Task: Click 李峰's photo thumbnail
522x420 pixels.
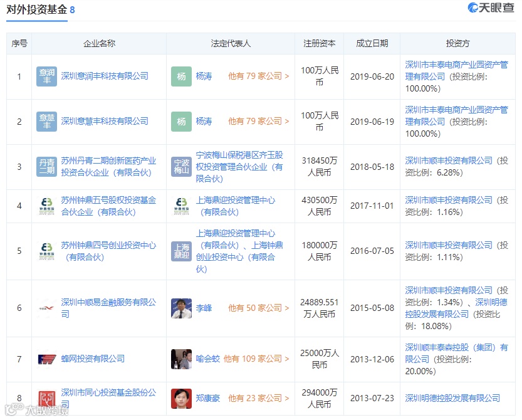Action: [x=181, y=308]
